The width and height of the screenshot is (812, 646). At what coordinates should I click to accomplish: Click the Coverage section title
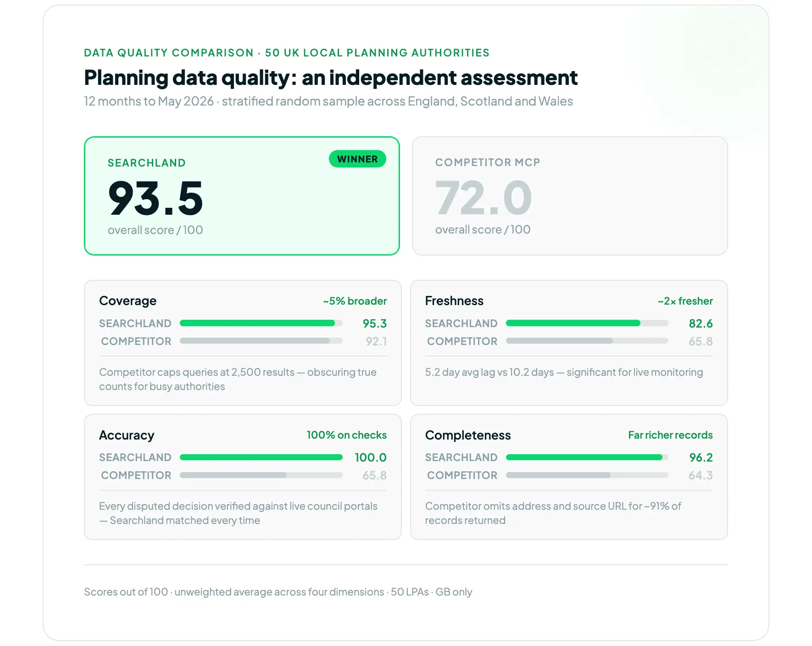(x=128, y=301)
